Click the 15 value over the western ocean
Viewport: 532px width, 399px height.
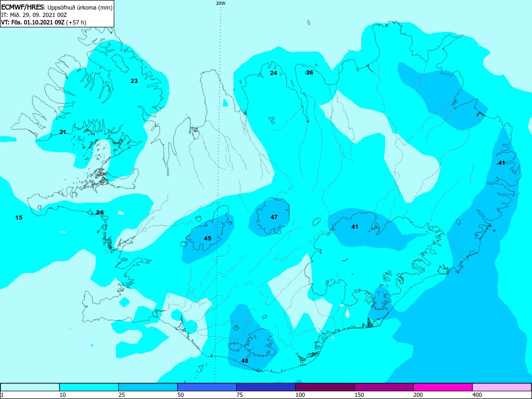[x=19, y=218]
